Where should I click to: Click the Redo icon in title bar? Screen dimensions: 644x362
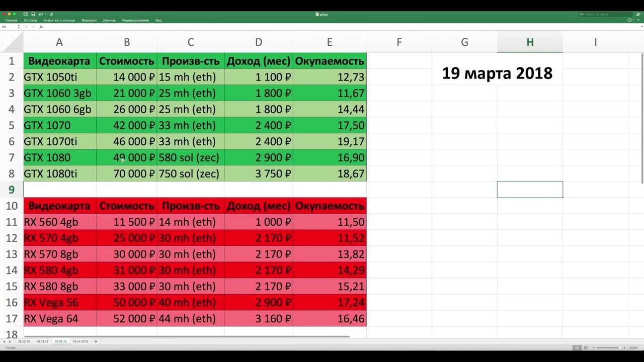coord(51,14)
